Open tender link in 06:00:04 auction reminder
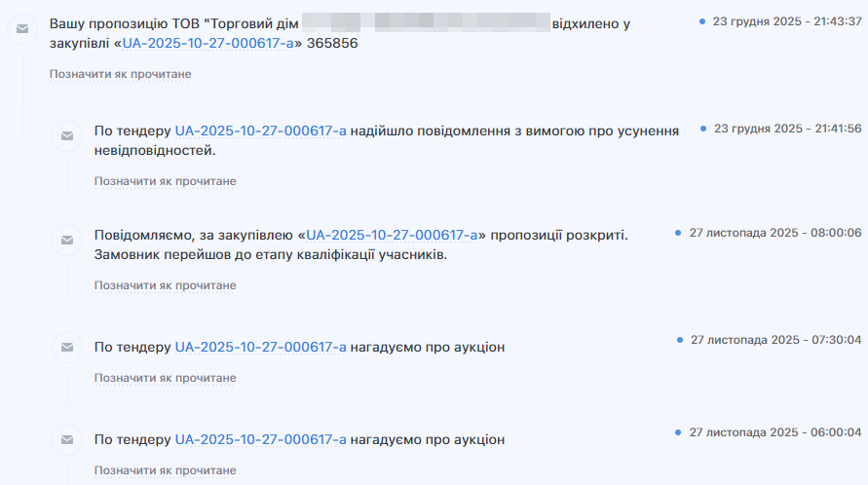This screenshot has width=868, height=485. [260, 439]
